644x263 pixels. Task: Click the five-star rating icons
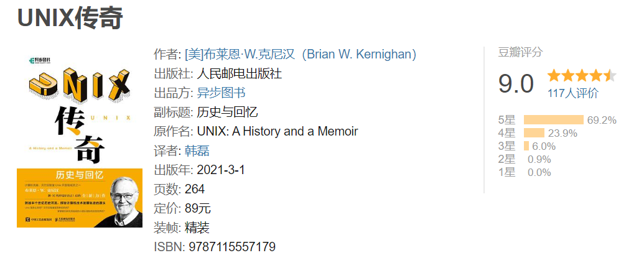[582, 76]
